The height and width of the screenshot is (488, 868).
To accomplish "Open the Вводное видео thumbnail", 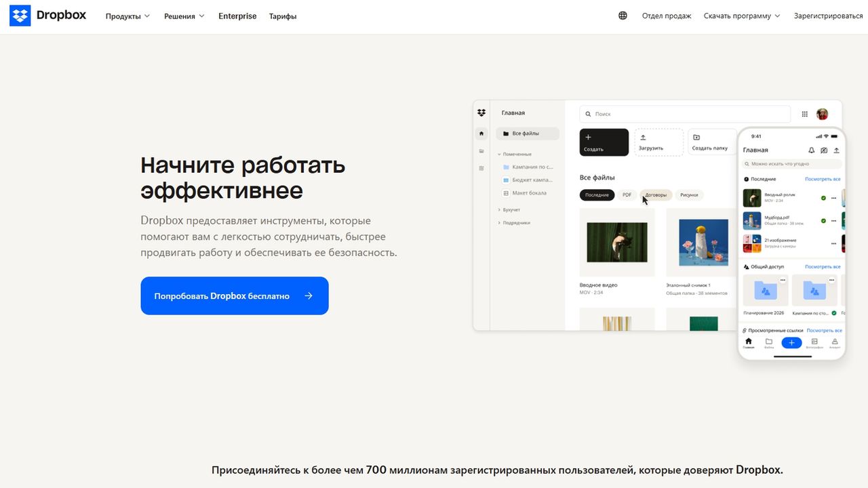I will click(x=617, y=243).
